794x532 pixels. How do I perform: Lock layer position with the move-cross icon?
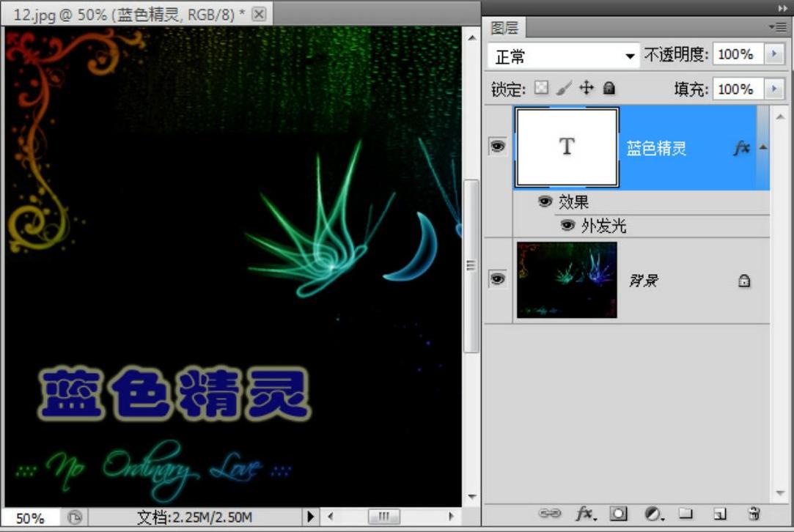587,89
